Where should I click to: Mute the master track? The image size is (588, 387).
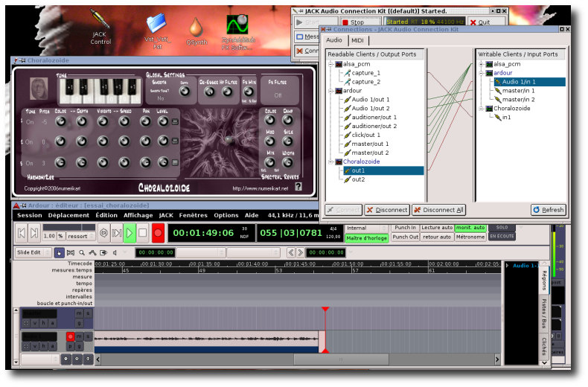point(79,313)
